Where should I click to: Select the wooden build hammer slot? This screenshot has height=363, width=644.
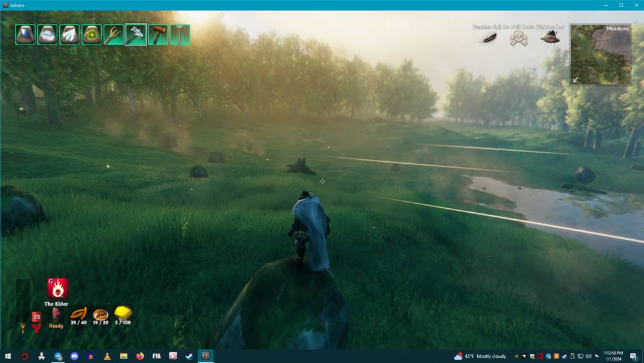(x=158, y=35)
